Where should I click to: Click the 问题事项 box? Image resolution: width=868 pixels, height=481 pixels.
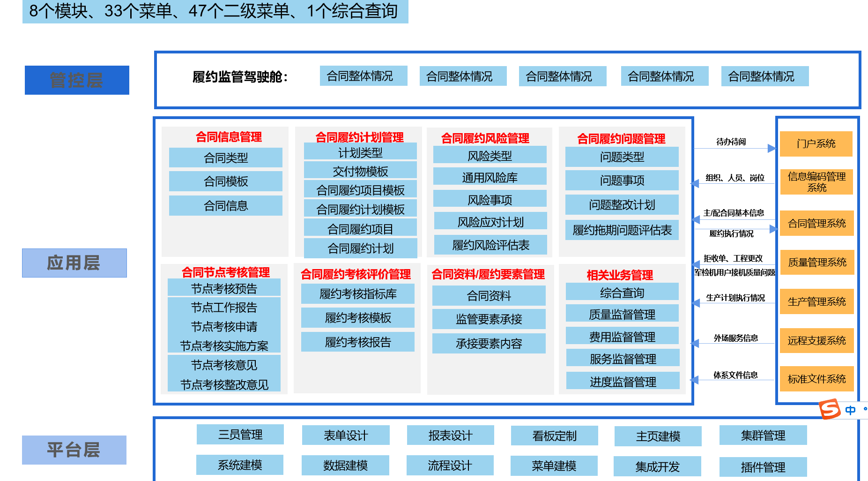[x=622, y=180]
